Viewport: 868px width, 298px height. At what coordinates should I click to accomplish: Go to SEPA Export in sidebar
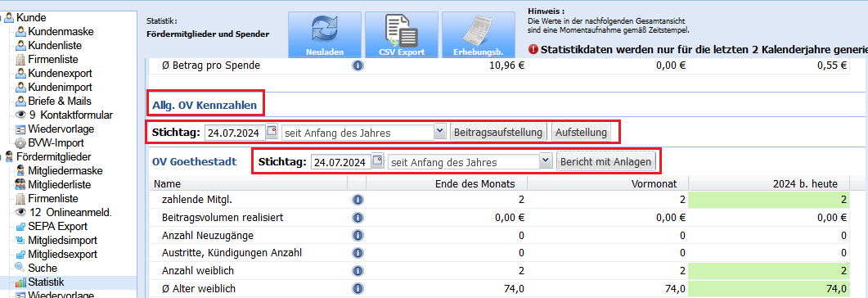pyautogui.click(x=57, y=227)
